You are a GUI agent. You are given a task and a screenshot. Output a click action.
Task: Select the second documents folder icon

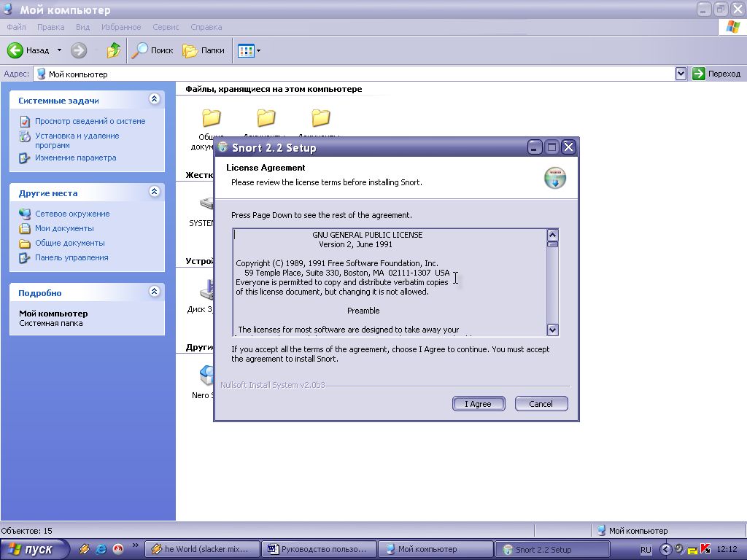[266, 117]
